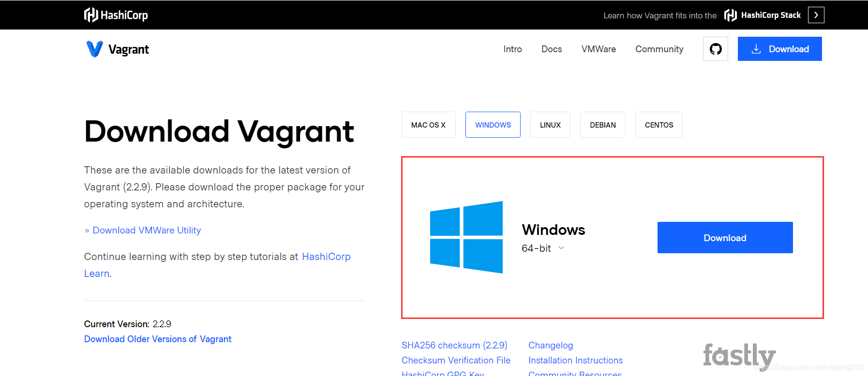This screenshot has height=376, width=868.
Task: Follow the HashiCorp Learn link
Action: click(x=326, y=257)
